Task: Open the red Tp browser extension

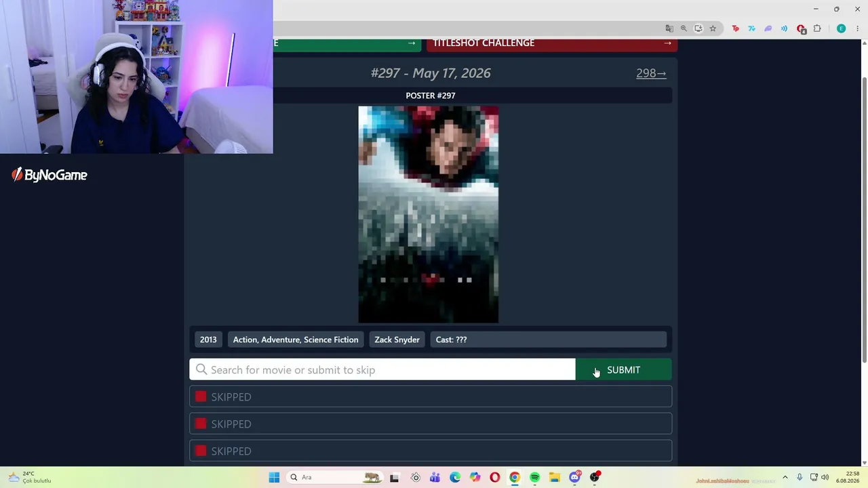Action: pos(736,28)
